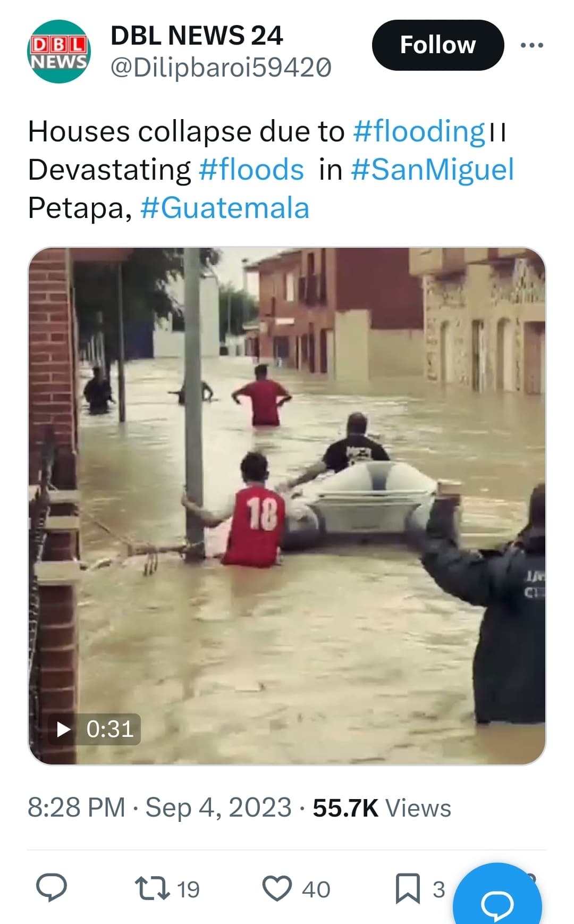The width and height of the screenshot is (574, 924).
Task: Click the play icon at 0:31
Action: (x=64, y=729)
